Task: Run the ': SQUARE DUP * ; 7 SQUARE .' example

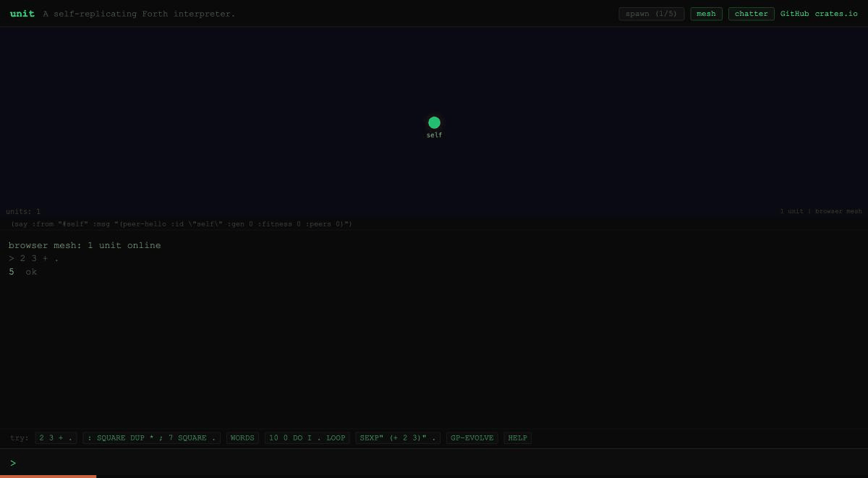Action: coord(152,438)
